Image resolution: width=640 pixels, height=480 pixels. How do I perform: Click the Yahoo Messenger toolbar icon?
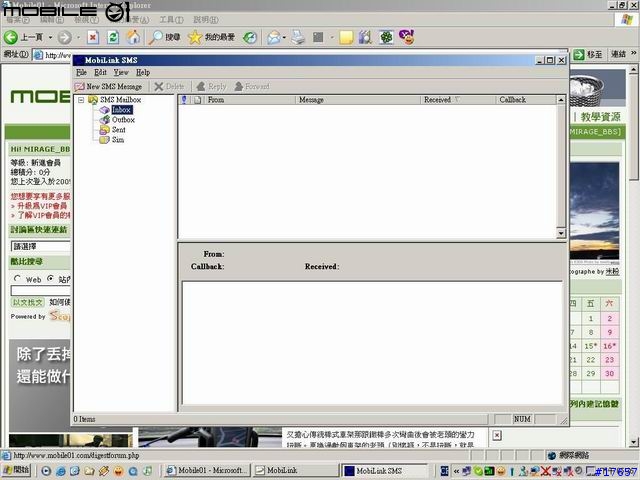407,37
